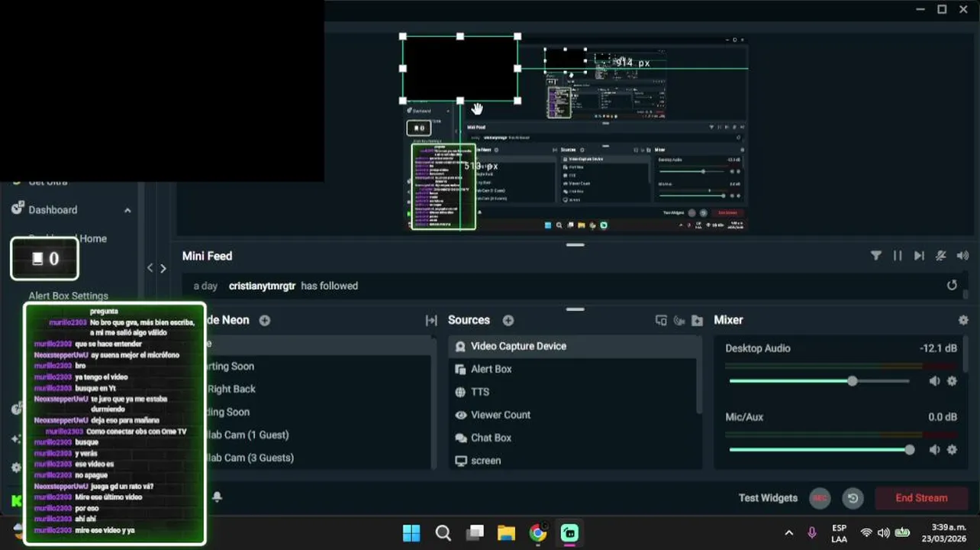980x550 pixels.
Task: Open Mic/Aux source settings gear
Action: tap(952, 450)
